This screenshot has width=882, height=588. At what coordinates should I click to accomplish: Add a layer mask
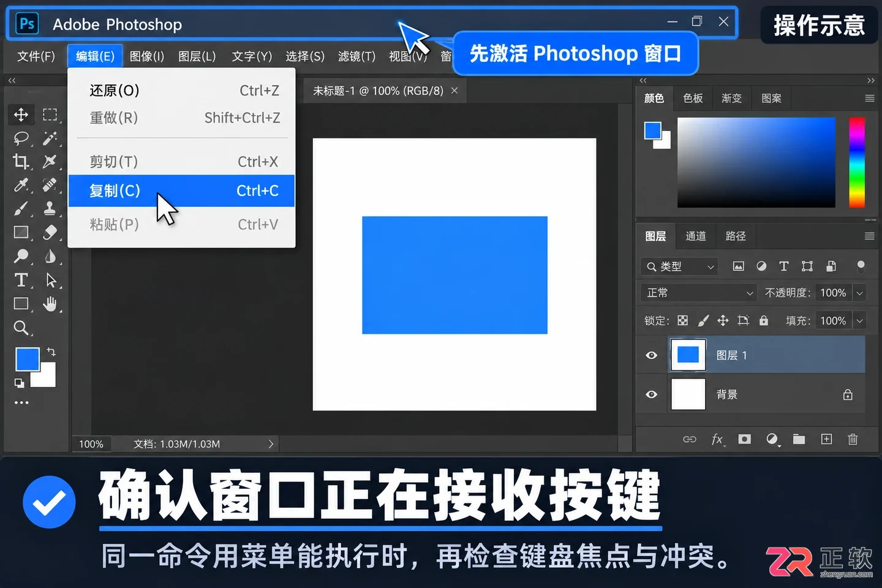coord(744,439)
